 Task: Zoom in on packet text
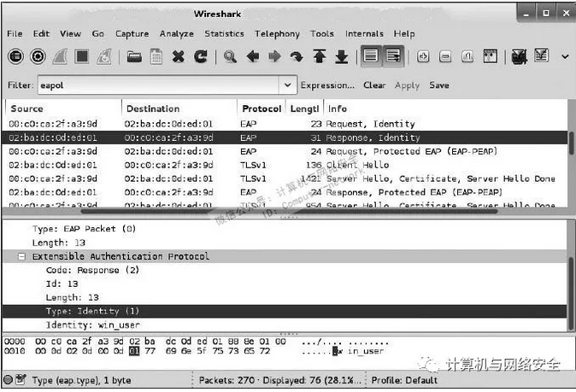click(423, 56)
